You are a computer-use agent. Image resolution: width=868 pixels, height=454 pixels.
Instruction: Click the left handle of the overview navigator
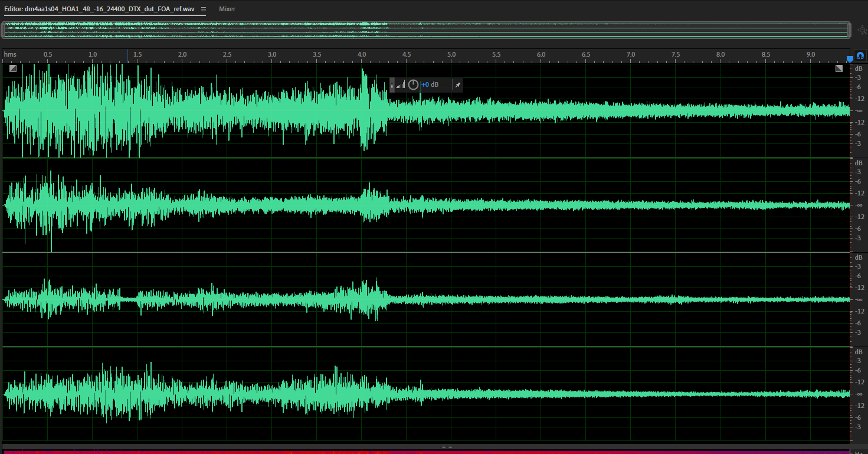point(3,30)
